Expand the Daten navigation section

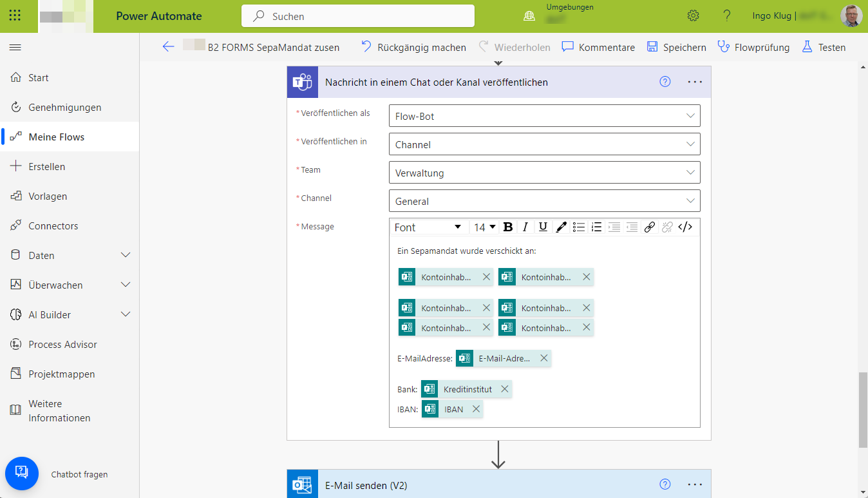click(x=126, y=255)
